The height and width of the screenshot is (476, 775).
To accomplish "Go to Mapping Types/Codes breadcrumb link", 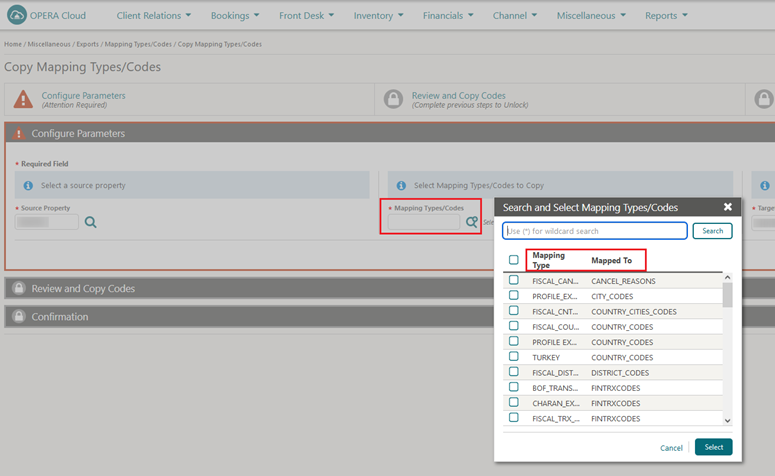I will [x=138, y=44].
